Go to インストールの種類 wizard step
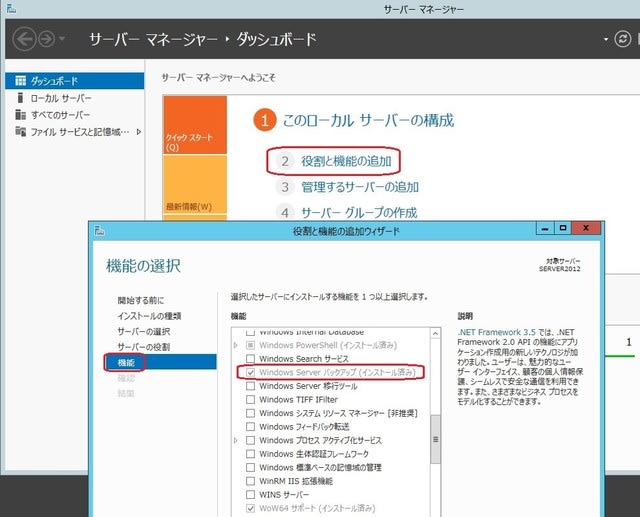640x517 pixels. pyautogui.click(x=149, y=316)
